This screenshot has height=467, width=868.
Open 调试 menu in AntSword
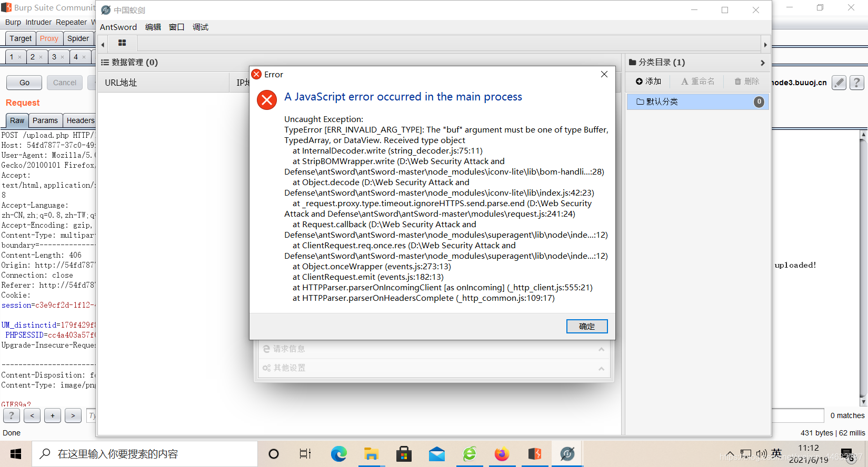point(201,27)
